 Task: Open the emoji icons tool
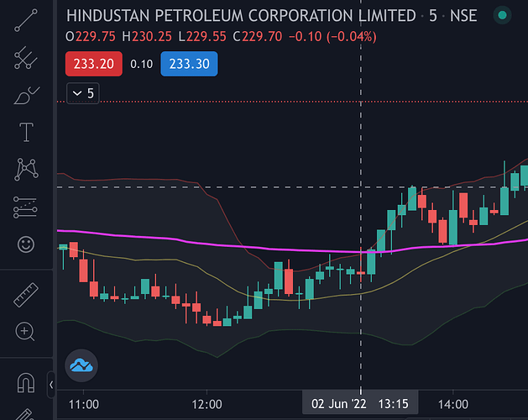26,244
